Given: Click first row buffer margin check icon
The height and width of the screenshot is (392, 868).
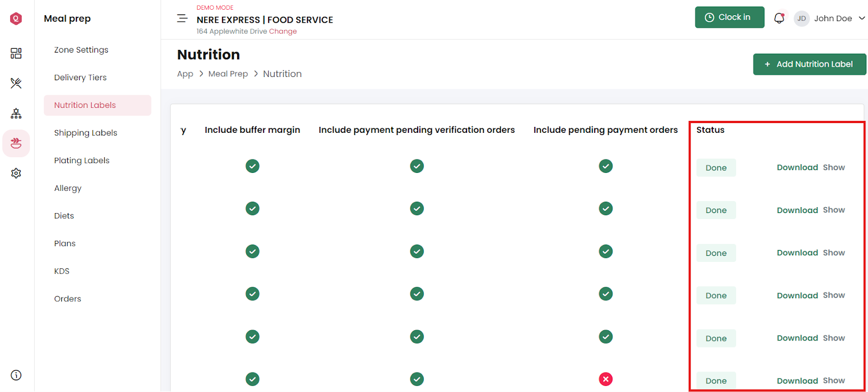Looking at the screenshot, I should point(252,166).
